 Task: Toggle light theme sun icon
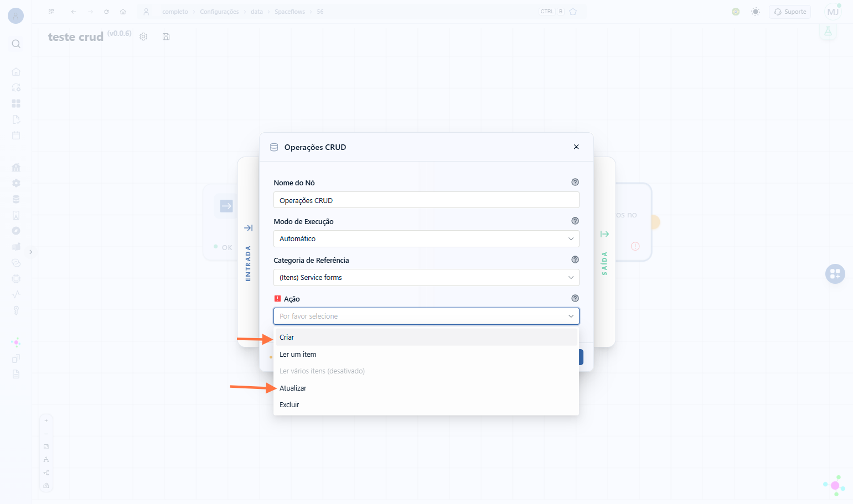756,12
